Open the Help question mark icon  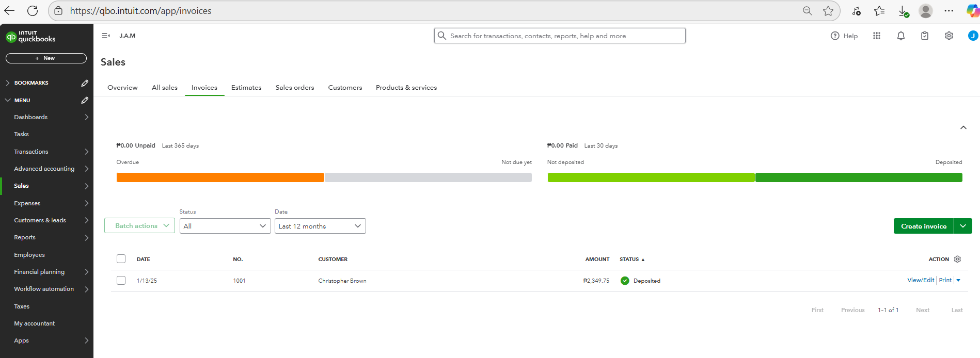click(x=835, y=36)
